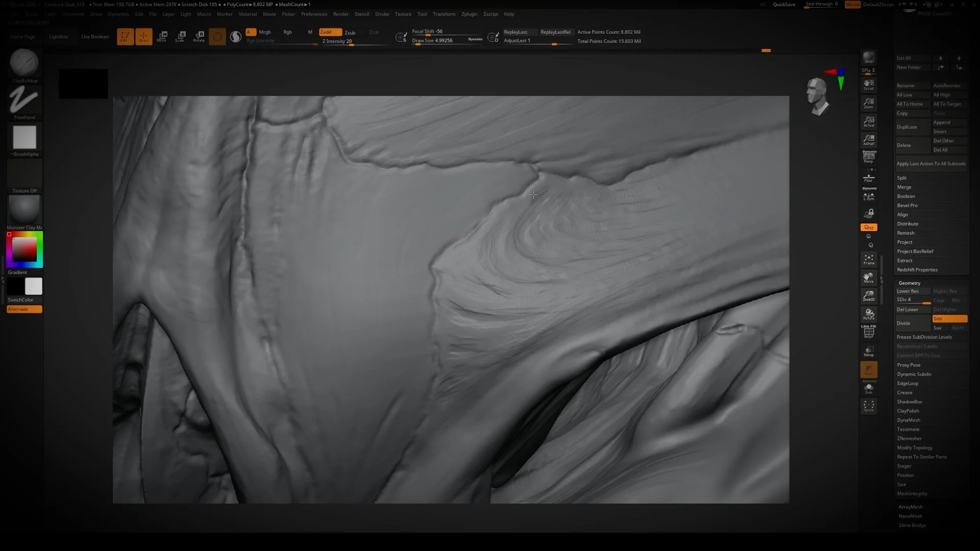
Task: Click the Frame view icon
Action: (x=869, y=259)
